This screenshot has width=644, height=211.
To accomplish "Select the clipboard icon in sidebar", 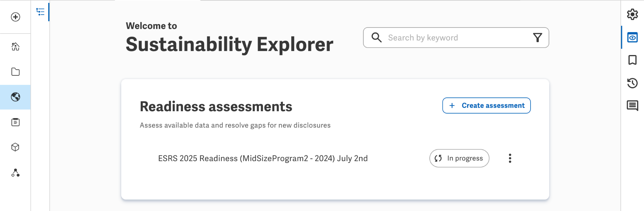I will pyautogui.click(x=16, y=122).
